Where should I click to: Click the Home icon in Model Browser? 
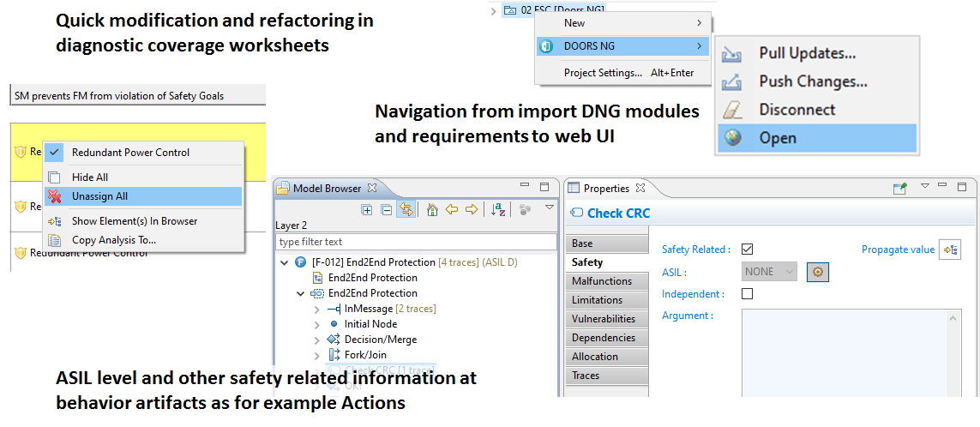tap(432, 209)
